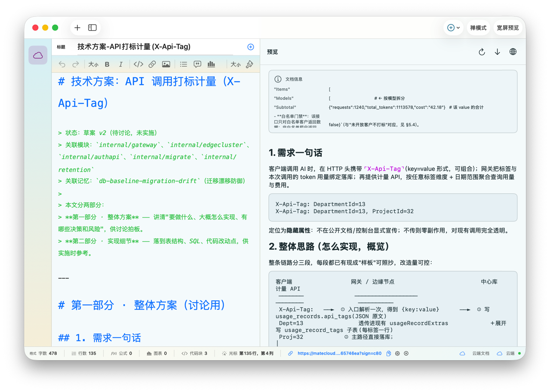Click the 代码块 3 code block count
The height and width of the screenshot is (392, 550).
194,353
